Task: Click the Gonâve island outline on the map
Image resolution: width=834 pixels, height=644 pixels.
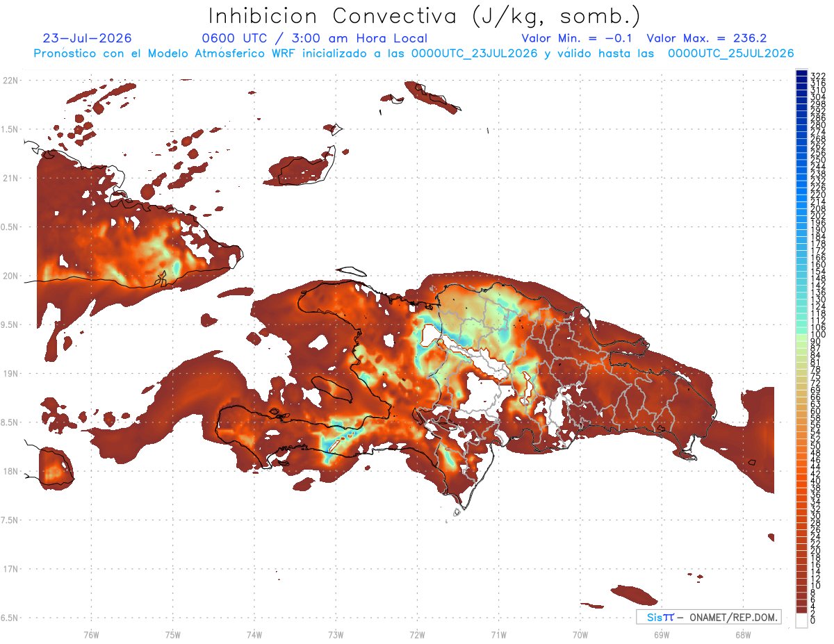Action: [333, 389]
